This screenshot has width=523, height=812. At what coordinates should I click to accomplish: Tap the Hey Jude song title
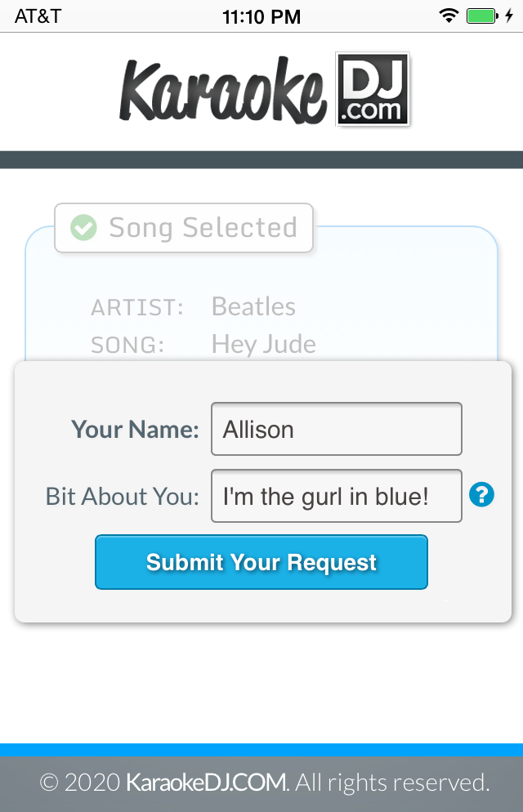263,344
